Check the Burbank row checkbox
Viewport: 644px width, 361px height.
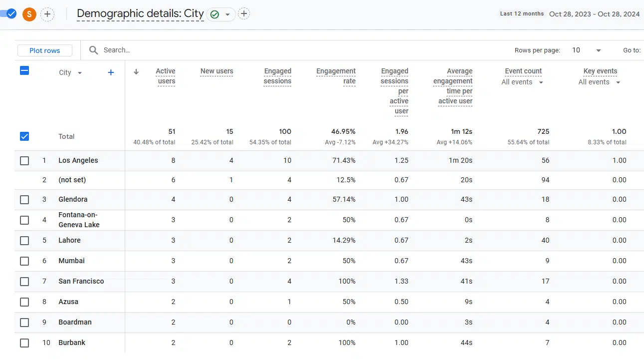coord(24,343)
